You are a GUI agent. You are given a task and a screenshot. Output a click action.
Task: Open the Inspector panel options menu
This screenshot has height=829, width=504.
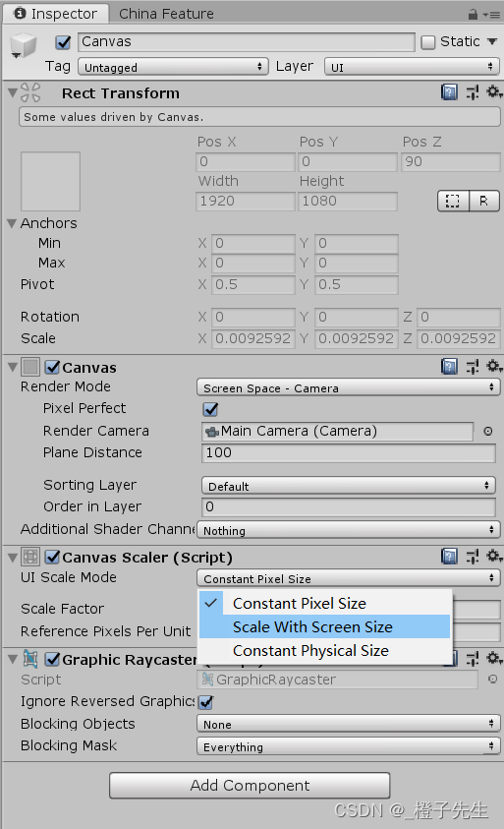(492, 15)
